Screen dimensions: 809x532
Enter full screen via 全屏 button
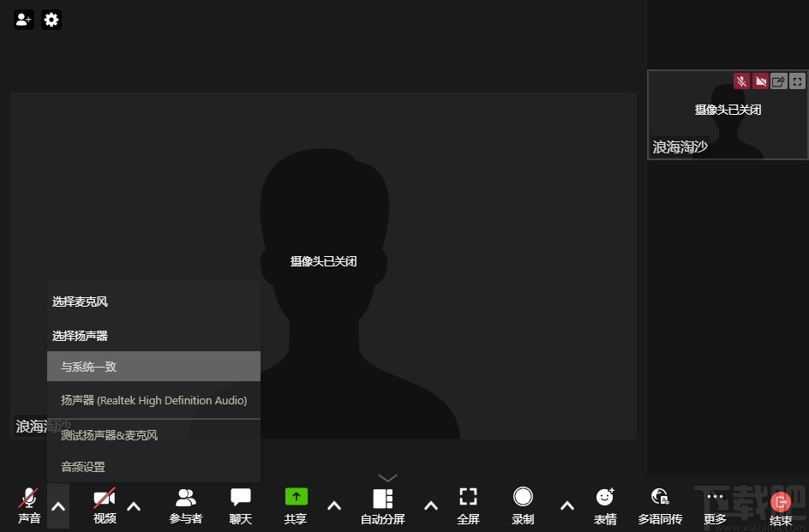(x=468, y=505)
